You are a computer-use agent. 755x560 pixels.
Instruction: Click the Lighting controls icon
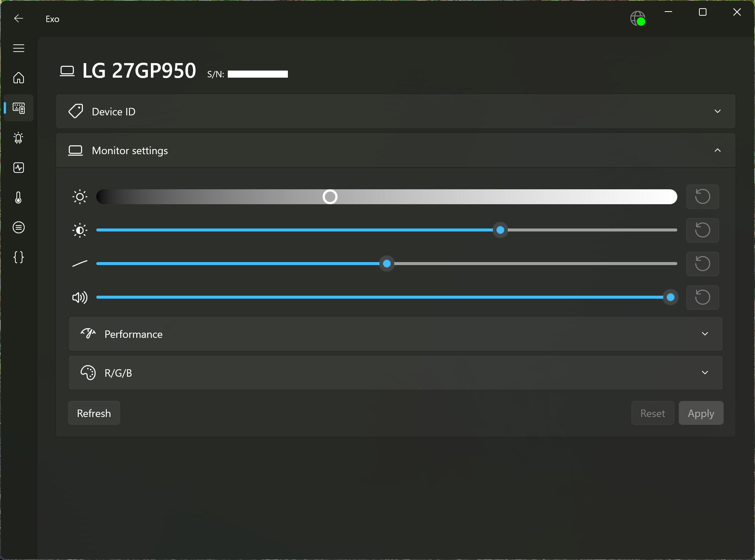18,138
